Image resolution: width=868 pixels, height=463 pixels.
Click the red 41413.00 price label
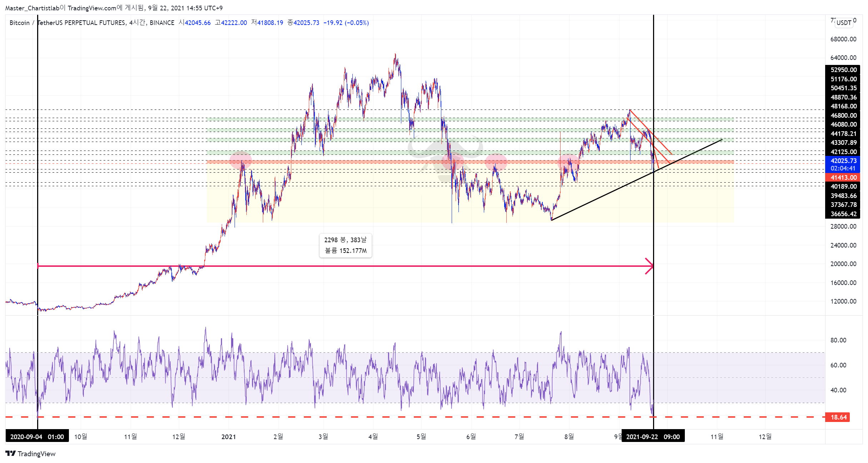[843, 177]
